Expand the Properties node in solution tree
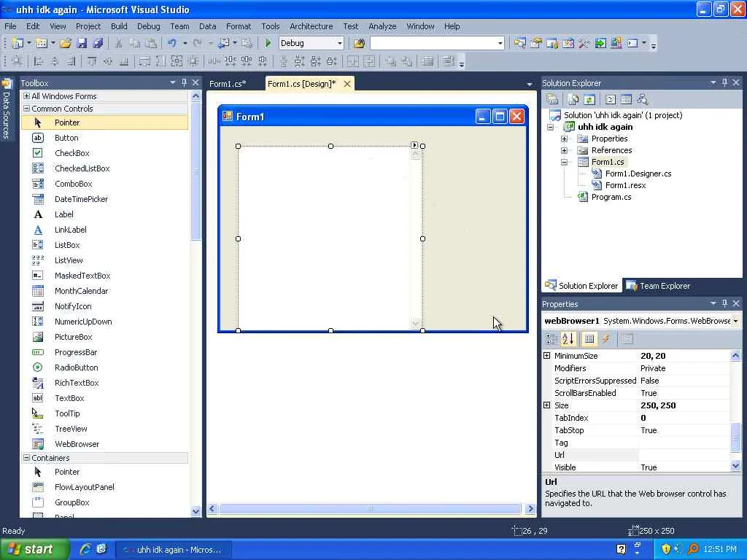The height and width of the screenshot is (560, 747). click(564, 139)
